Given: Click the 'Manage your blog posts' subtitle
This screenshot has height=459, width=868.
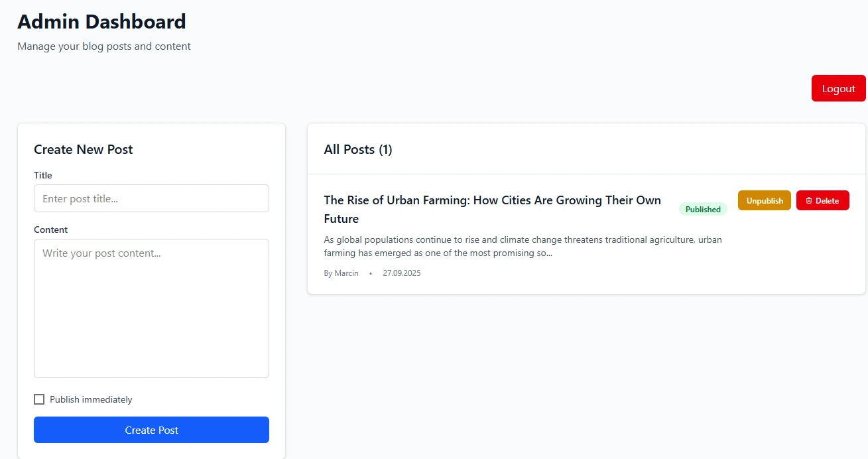Looking at the screenshot, I should (x=104, y=46).
